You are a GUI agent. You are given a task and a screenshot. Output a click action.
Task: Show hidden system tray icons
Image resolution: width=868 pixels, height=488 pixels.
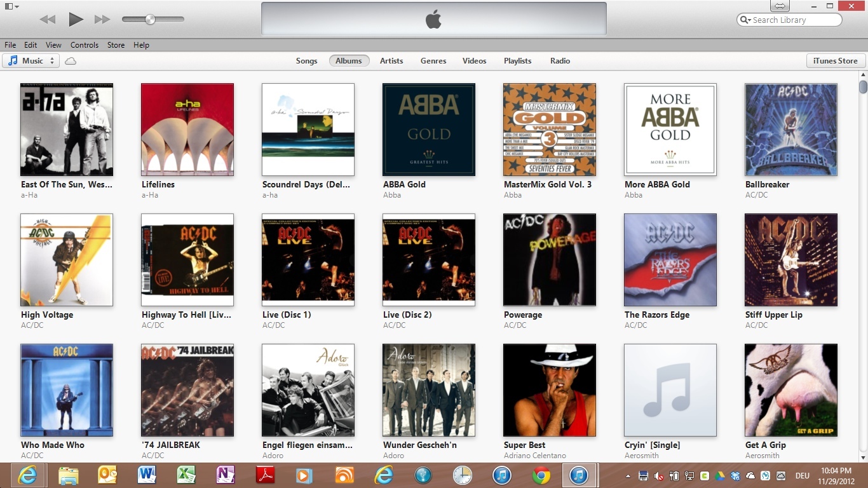628,476
